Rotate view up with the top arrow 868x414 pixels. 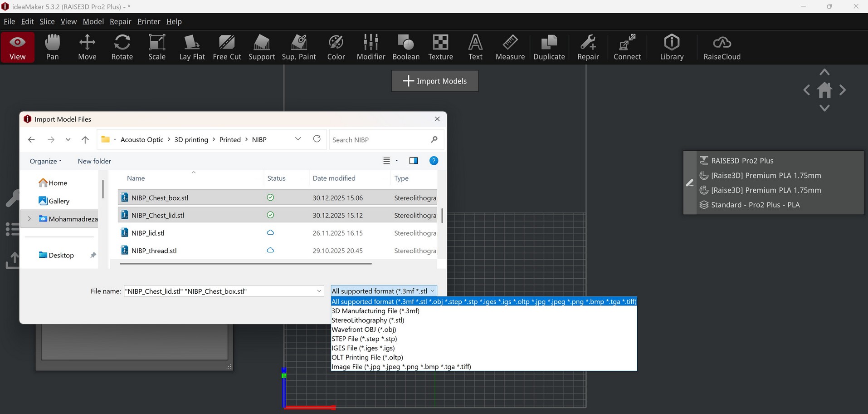point(824,72)
